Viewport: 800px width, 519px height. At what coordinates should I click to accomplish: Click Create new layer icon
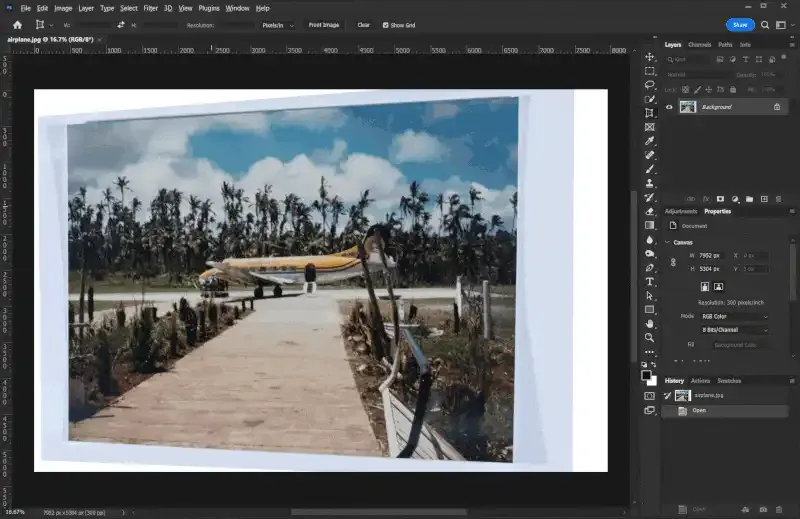click(x=764, y=199)
